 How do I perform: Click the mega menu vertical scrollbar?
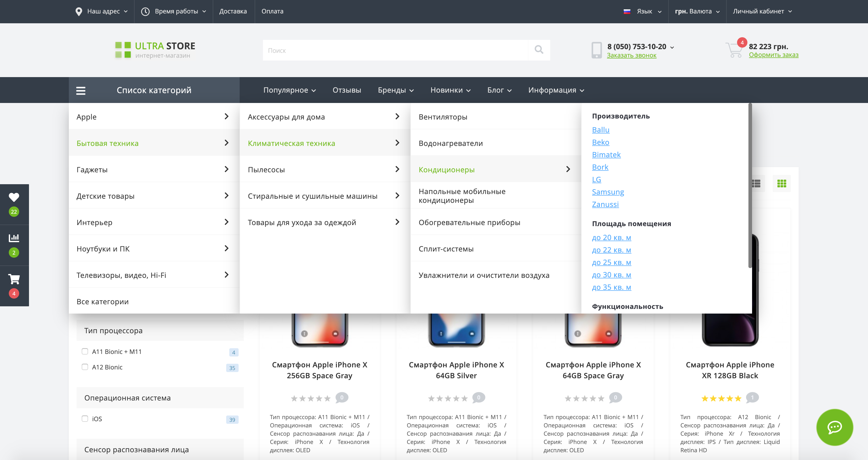[750, 185]
